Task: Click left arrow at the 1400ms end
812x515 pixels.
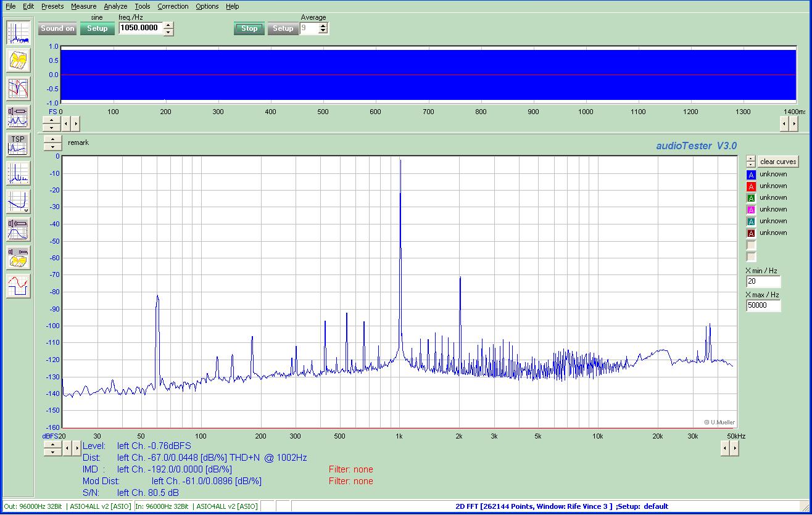Action: coord(785,123)
